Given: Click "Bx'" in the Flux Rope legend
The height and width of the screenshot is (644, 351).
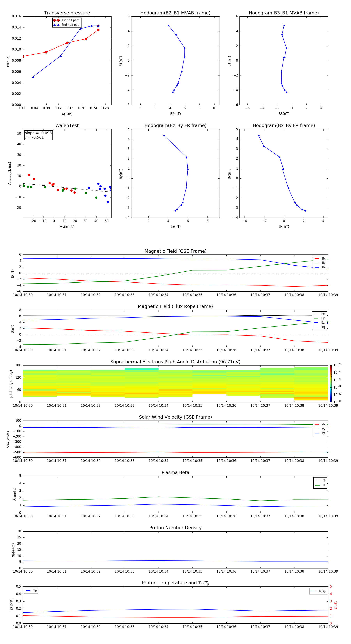Looking at the screenshot, I should pos(323,314).
